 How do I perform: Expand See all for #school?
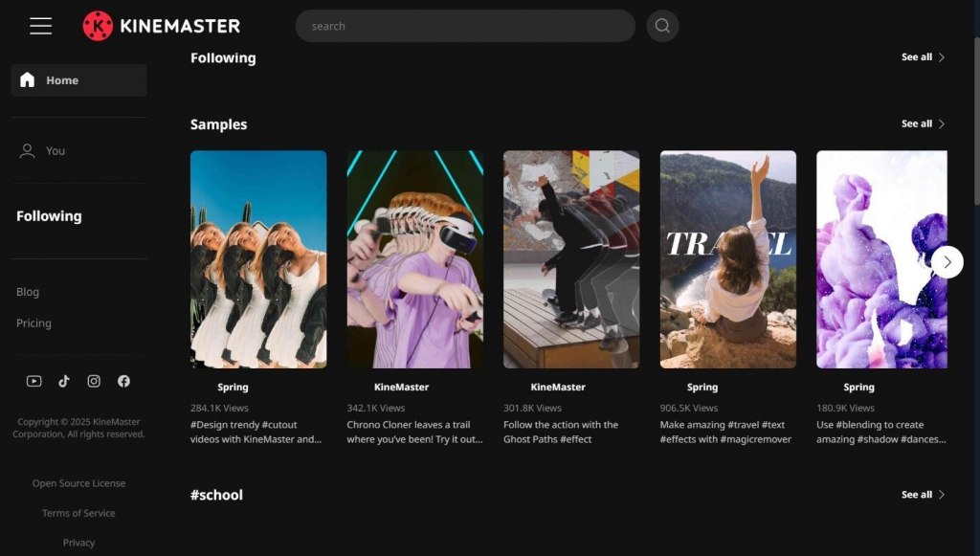pyautogui.click(x=923, y=495)
